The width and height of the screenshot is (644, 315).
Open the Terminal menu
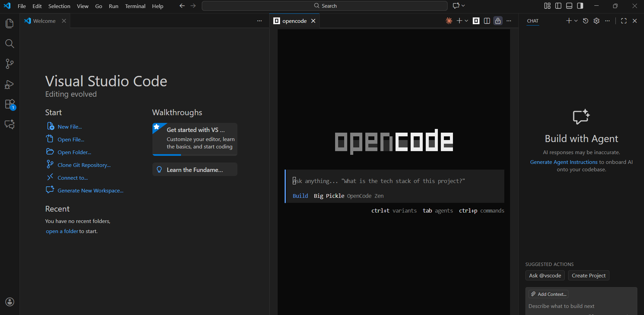[x=135, y=6]
